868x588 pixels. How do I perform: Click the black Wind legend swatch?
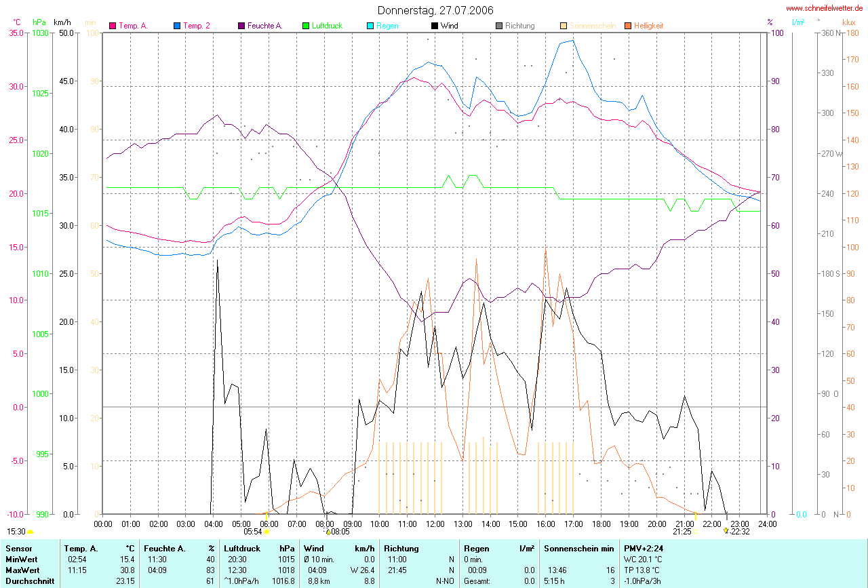click(x=435, y=26)
